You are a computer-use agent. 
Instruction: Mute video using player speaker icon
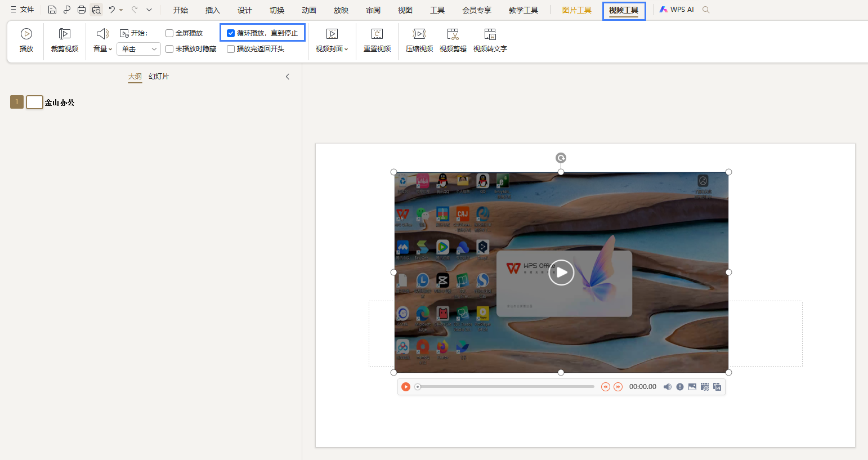(x=667, y=387)
